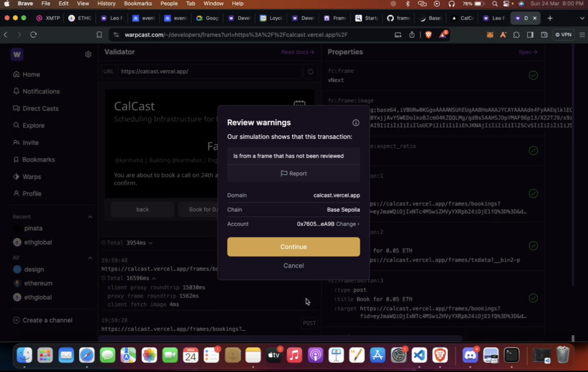Open Direct Casts in the sidebar

click(x=36, y=108)
